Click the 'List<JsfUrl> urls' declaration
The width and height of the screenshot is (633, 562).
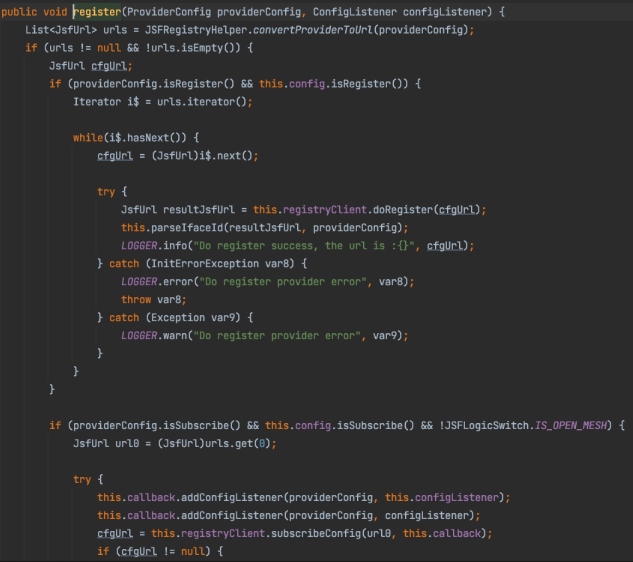[76, 30]
